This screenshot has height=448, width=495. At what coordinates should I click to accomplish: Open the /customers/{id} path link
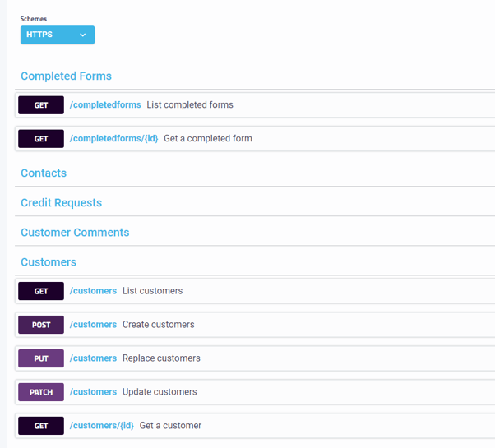coord(102,426)
